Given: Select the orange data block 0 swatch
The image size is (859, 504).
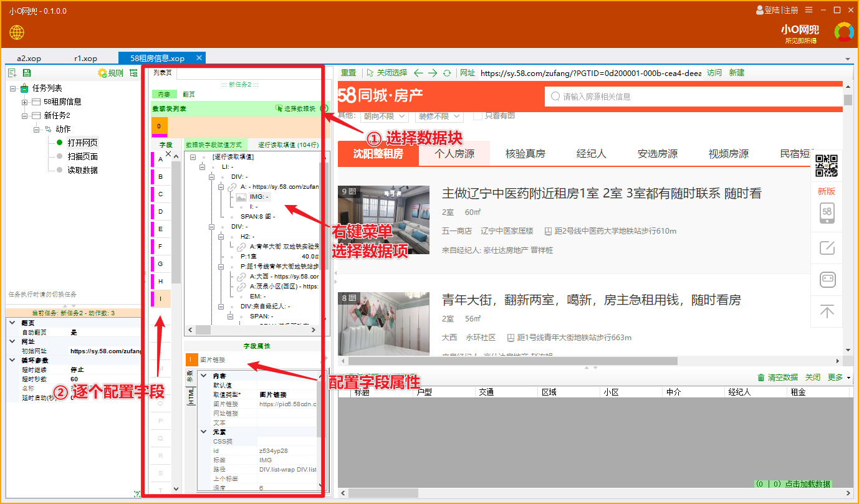Looking at the screenshot, I should pos(159,126).
